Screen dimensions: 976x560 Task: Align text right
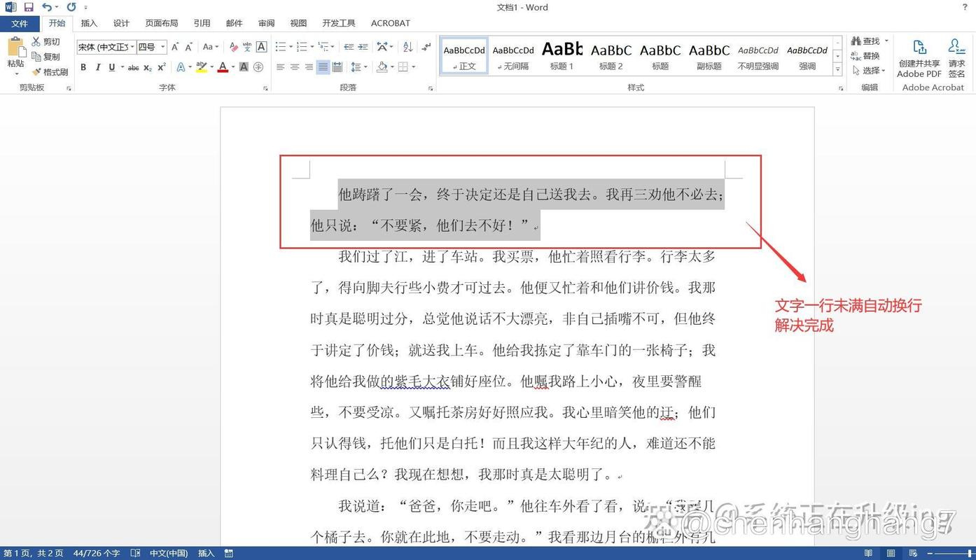[309, 67]
